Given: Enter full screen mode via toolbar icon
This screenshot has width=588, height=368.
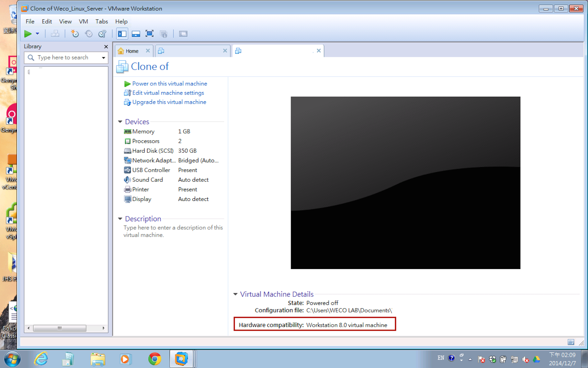Looking at the screenshot, I should pos(150,34).
